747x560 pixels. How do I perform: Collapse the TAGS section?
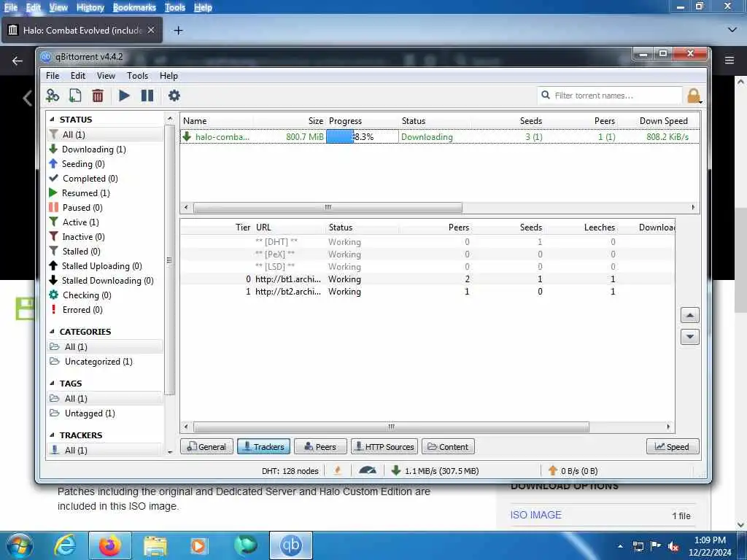coord(52,384)
